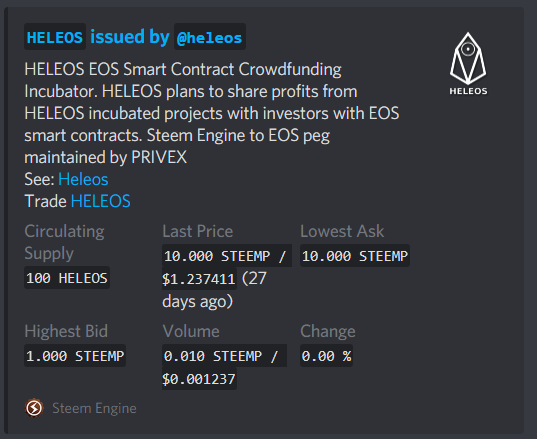
Task: Click the Steem Engine footer text
Action: point(94,408)
